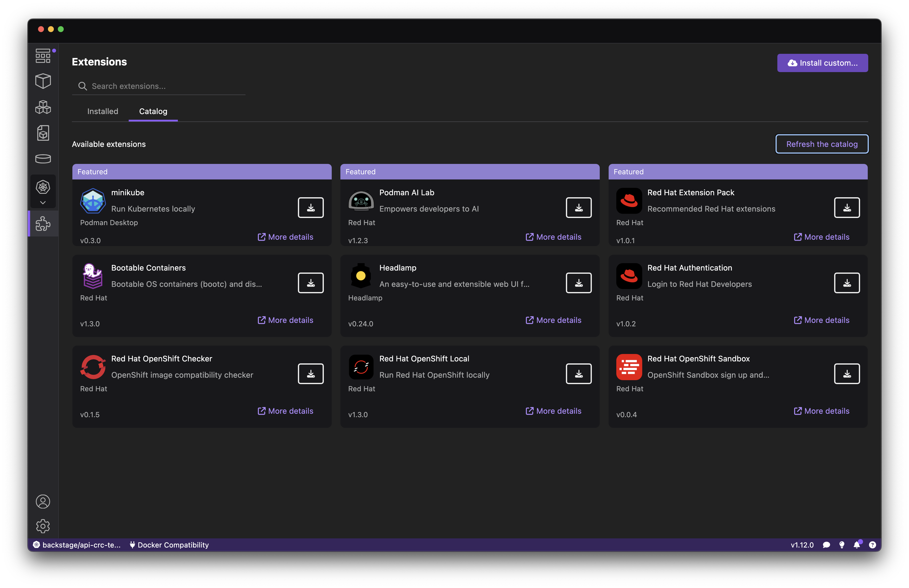Open the Volumes cylinder icon
909x588 pixels.
tap(43, 159)
